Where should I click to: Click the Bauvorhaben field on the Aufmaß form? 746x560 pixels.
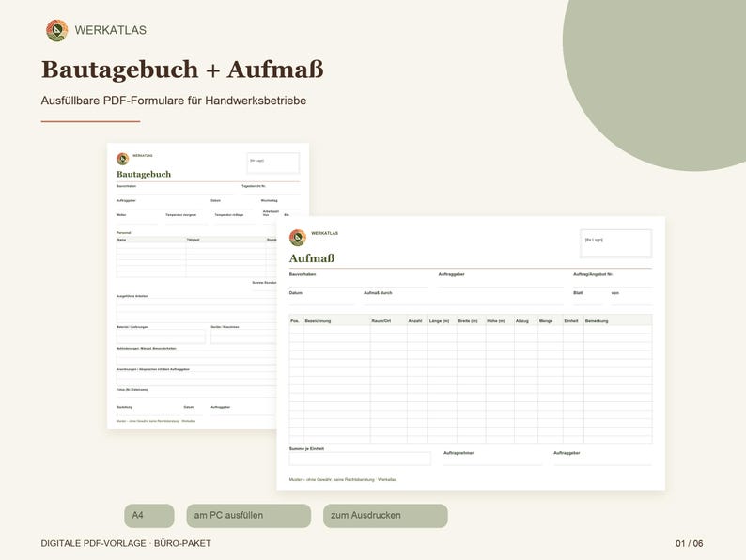(x=359, y=282)
